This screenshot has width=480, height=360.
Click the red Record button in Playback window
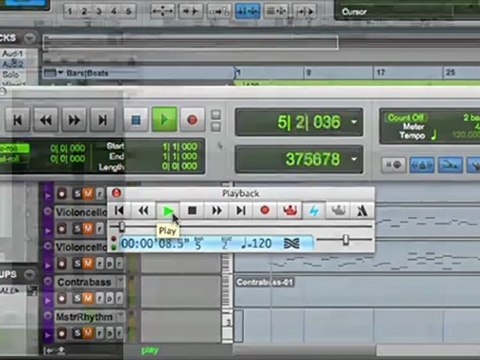[x=265, y=210]
